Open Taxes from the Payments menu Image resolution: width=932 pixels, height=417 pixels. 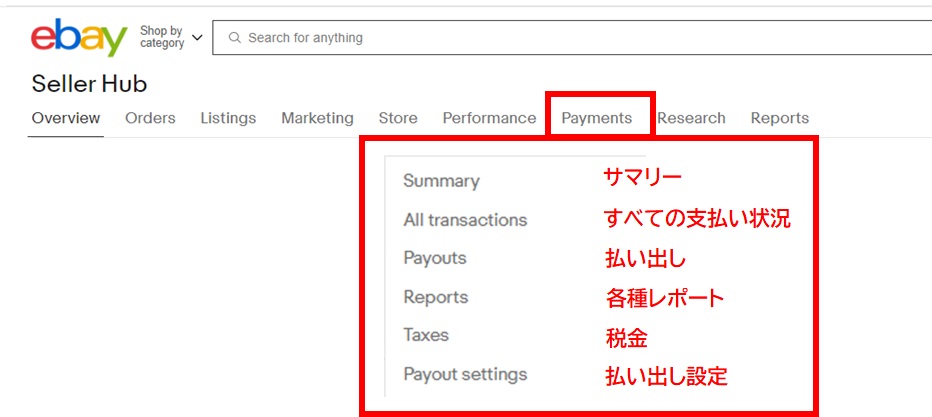426,335
